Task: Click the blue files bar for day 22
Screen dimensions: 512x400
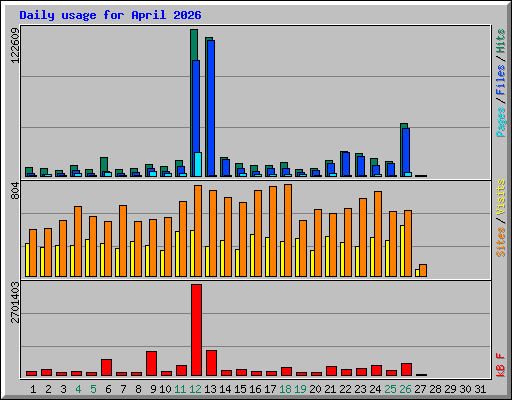Action: click(346, 164)
